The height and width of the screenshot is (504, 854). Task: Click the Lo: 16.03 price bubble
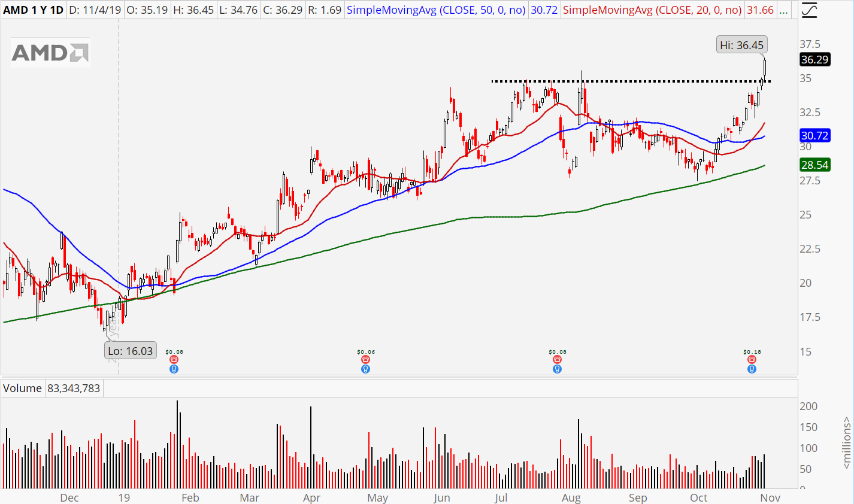point(131,351)
